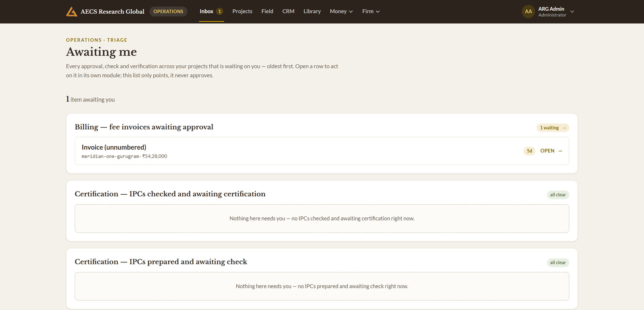Image resolution: width=644 pixels, height=310 pixels.
Task: Click the 1 waiting billing pill
Action: coord(553,128)
